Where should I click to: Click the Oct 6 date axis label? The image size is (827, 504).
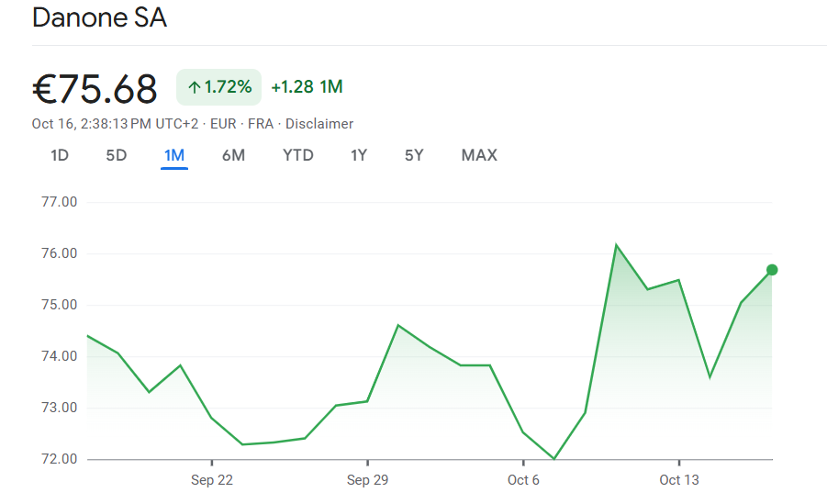523,480
